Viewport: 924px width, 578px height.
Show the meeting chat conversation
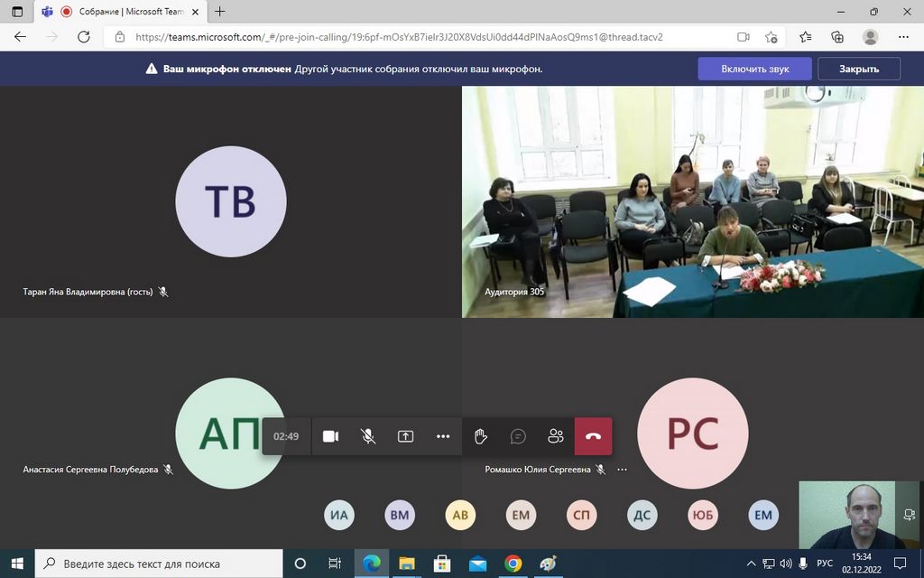coord(518,436)
